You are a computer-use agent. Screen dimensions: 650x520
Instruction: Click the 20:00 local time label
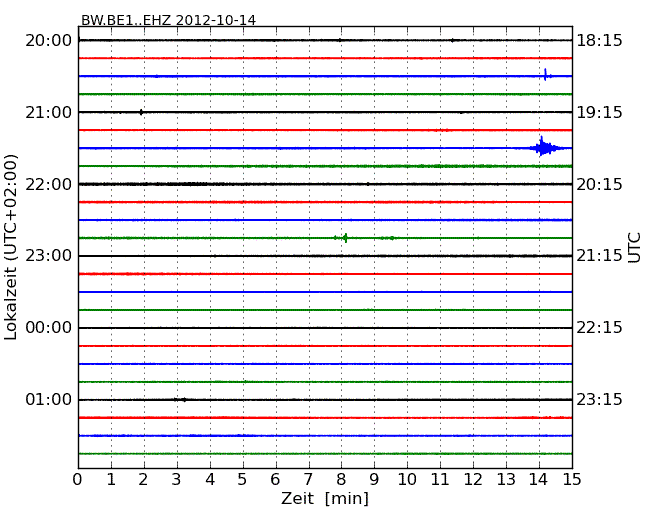pos(49,41)
